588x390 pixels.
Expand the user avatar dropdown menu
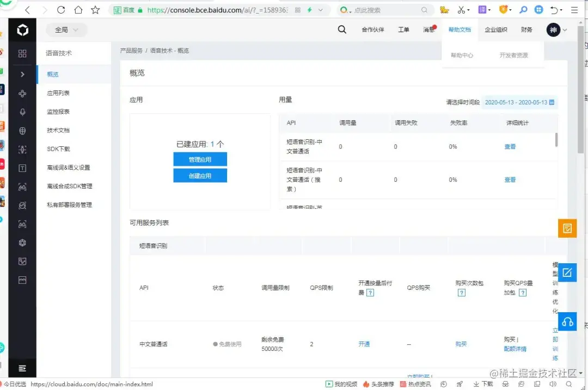[558, 30]
